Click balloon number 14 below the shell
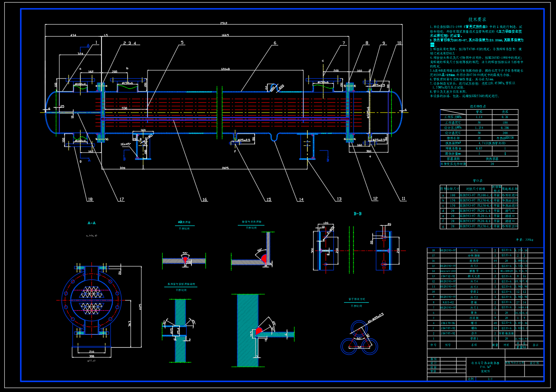Screen dimensions: 556x392 point(301,199)
